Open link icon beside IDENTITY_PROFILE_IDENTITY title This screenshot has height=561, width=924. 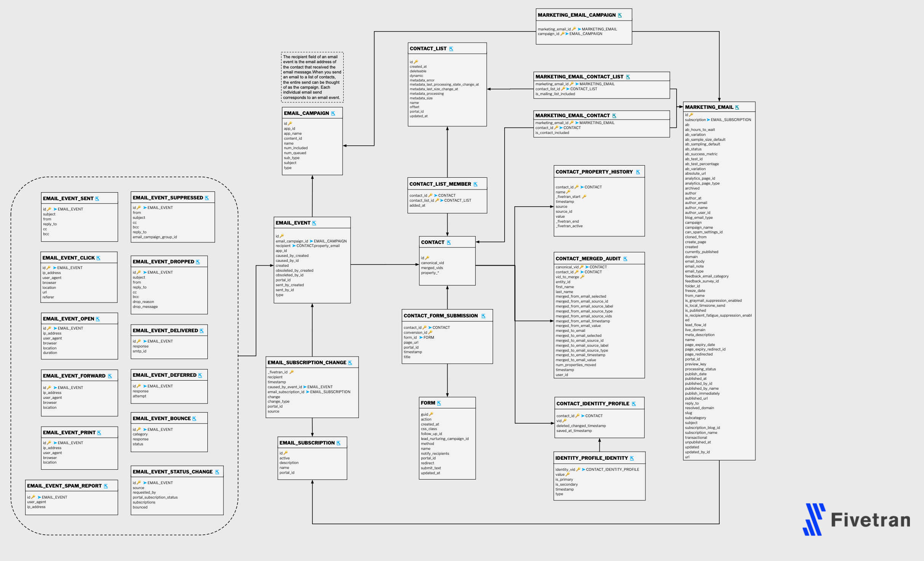pos(632,459)
